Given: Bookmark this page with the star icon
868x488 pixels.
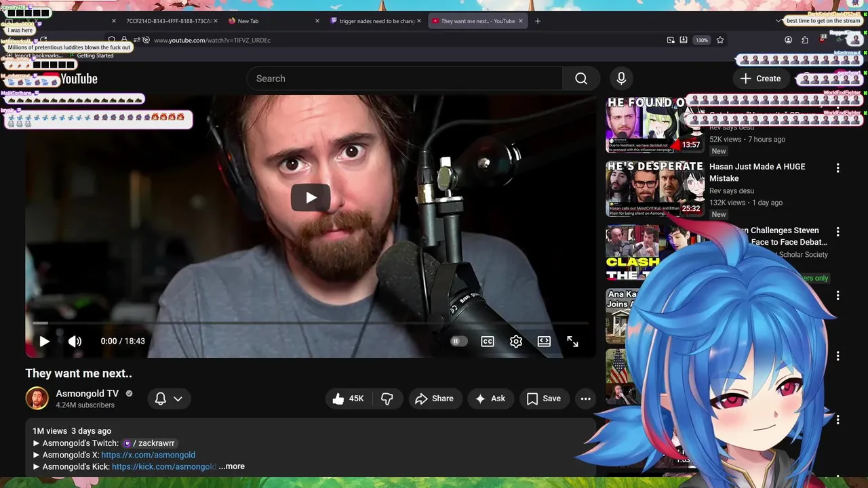Looking at the screenshot, I should (x=720, y=40).
